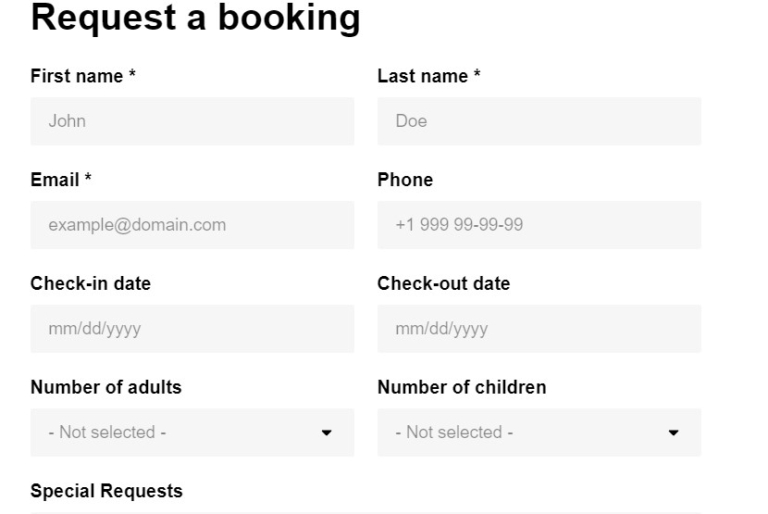Screen dimensions: 768x514
Task: Click the arrow icon in children selector
Action: (x=673, y=433)
